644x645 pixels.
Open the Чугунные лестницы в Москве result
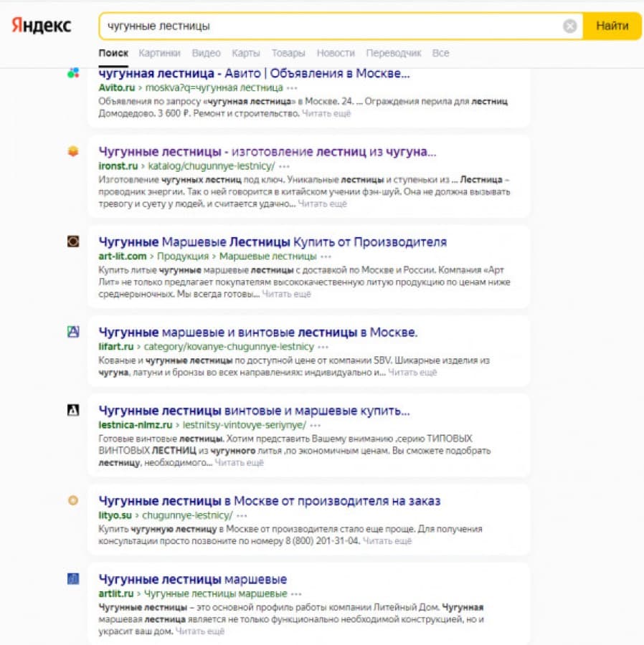270,501
